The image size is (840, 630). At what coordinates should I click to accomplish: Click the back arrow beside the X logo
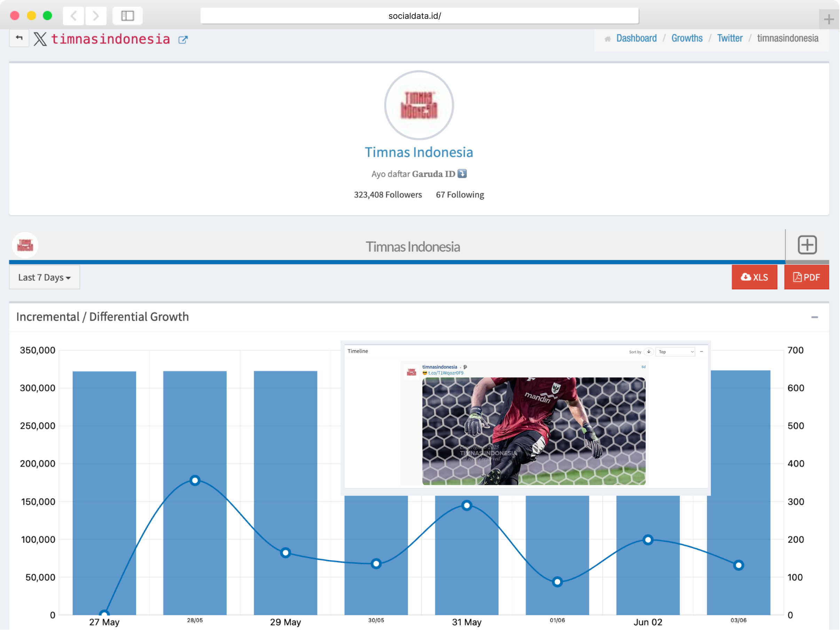click(x=19, y=38)
